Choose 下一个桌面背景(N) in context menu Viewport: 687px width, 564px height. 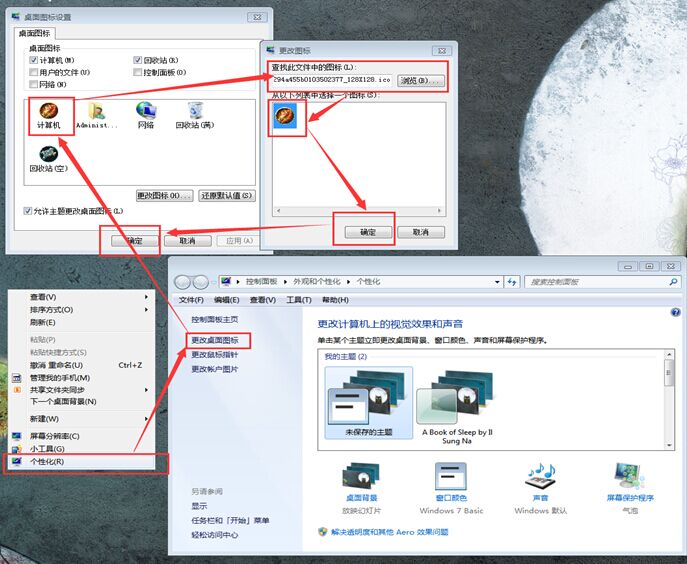pos(81,401)
